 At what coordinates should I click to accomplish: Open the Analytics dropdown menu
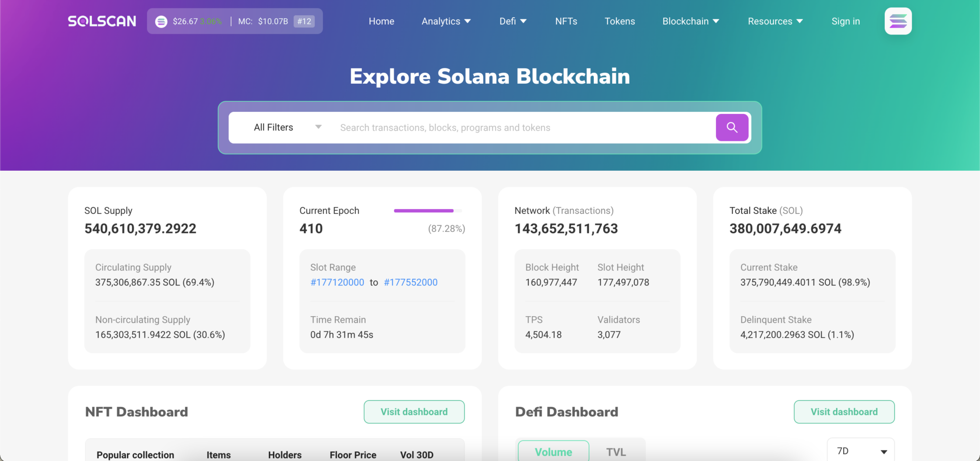click(445, 21)
